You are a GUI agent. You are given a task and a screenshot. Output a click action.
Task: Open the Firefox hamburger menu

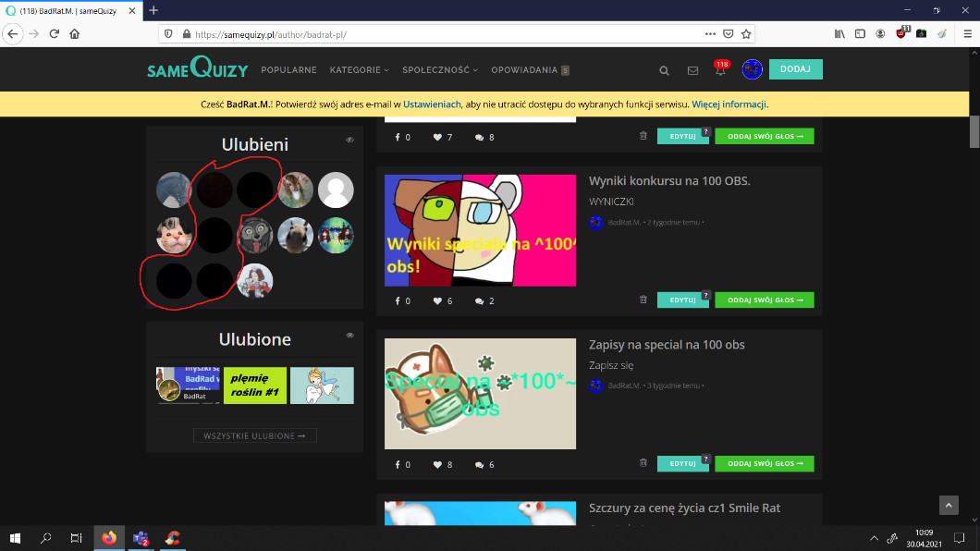(x=965, y=33)
